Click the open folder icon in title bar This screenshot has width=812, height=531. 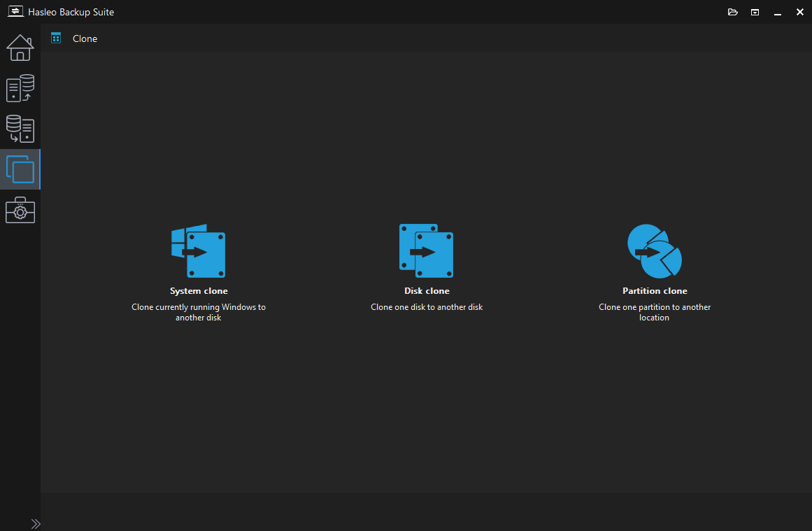[x=732, y=12]
